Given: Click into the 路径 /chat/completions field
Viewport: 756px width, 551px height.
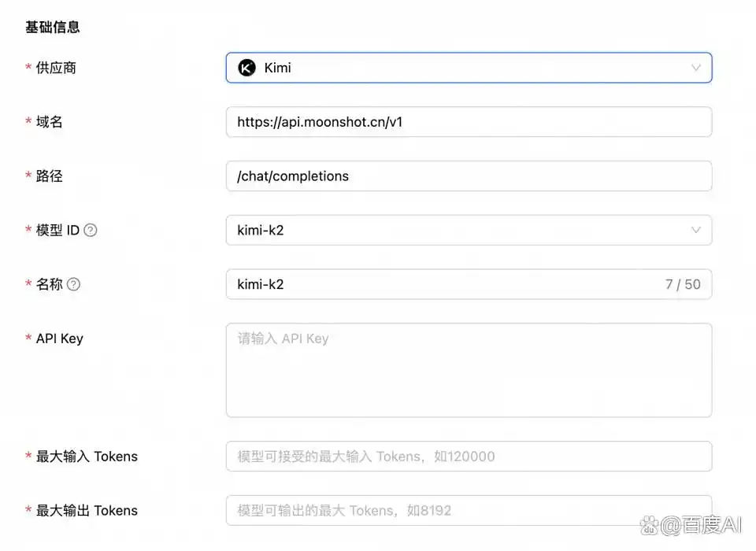Looking at the screenshot, I should click(x=469, y=176).
